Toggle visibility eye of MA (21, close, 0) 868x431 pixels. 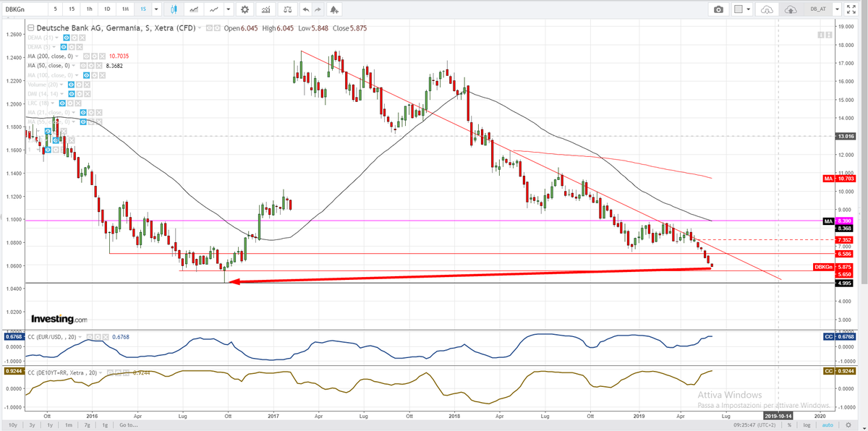coord(83,113)
